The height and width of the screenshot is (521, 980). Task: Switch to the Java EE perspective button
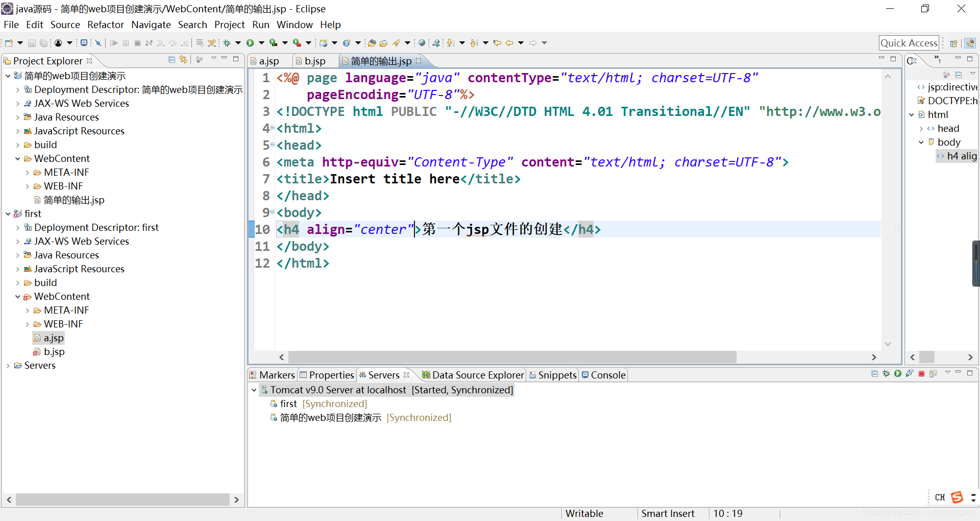pos(970,43)
